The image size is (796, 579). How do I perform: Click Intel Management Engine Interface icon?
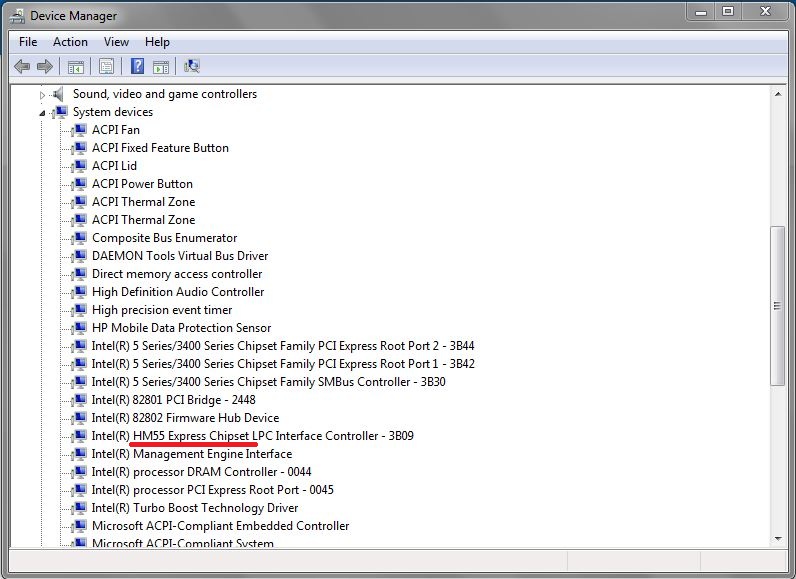pyautogui.click(x=79, y=454)
